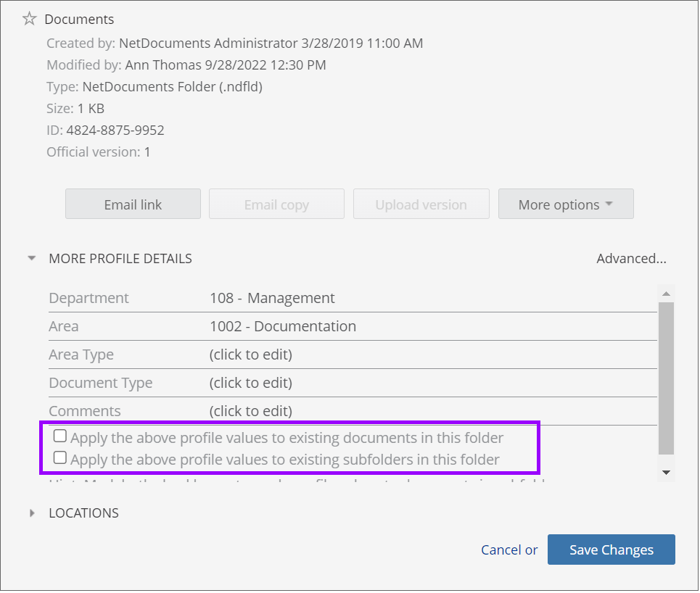Click to edit the Document Type field
This screenshot has width=700, height=593.
tap(250, 383)
